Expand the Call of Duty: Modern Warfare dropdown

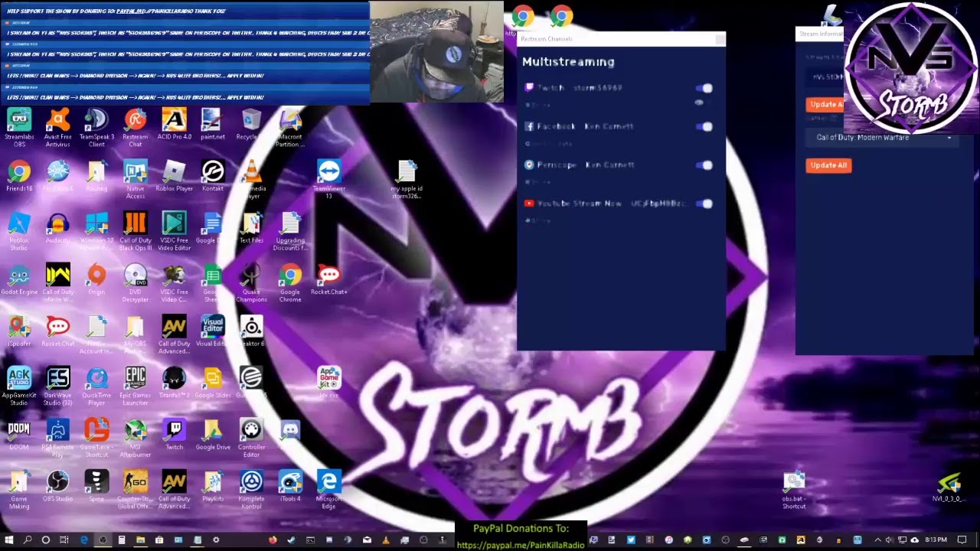tap(884, 138)
